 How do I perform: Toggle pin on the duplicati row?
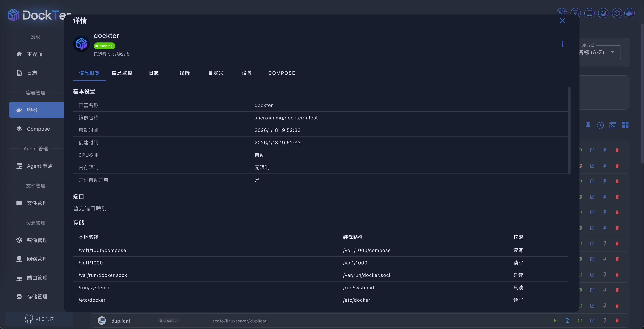pyautogui.click(x=605, y=321)
